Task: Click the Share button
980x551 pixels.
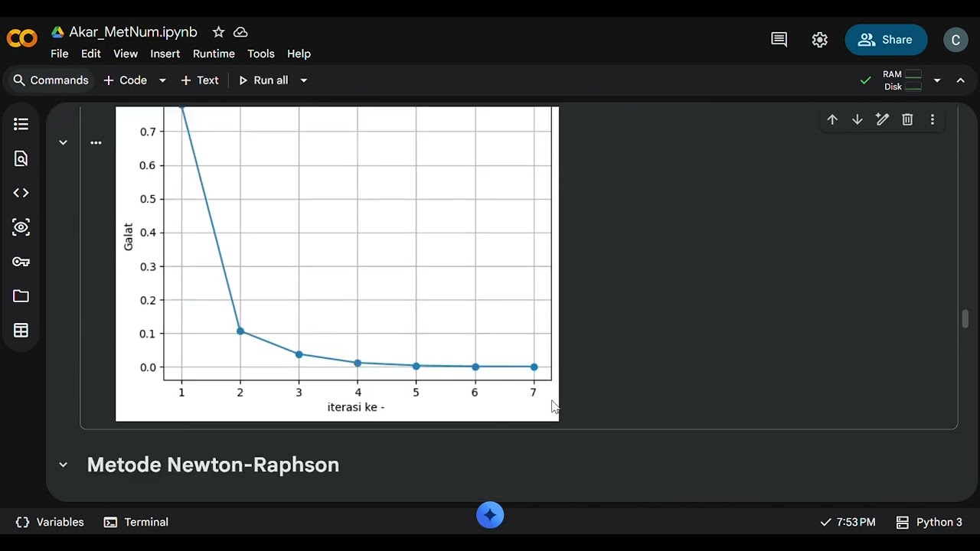Action: click(x=886, y=40)
